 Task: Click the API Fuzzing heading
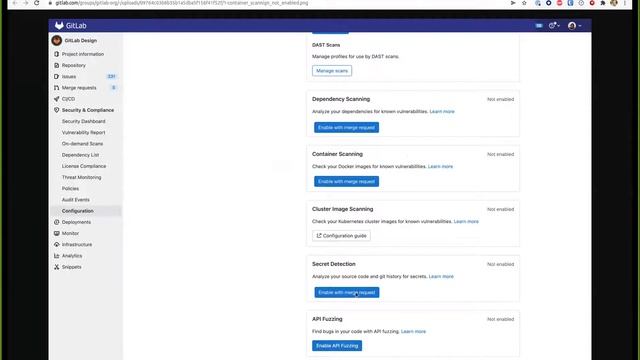pos(327,319)
